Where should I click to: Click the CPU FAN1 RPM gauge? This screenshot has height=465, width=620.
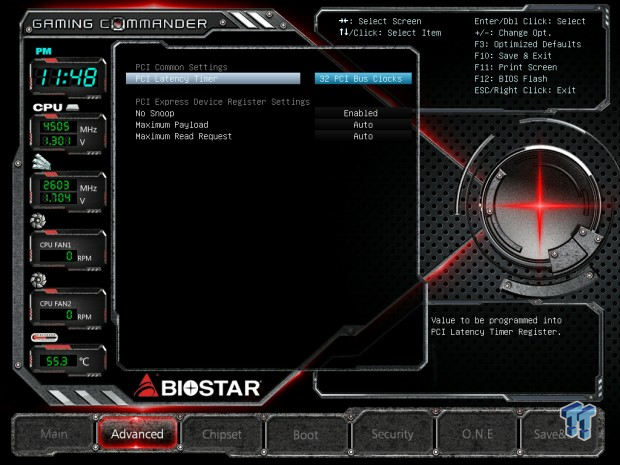(x=68, y=250)
